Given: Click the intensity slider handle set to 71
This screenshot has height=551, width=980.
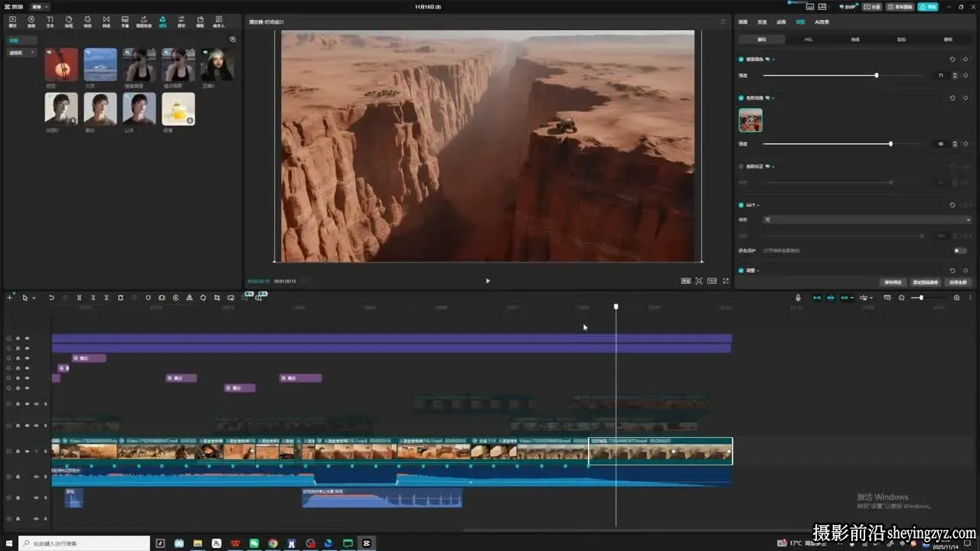Looking at the screenshot, I should coord(877,75).
